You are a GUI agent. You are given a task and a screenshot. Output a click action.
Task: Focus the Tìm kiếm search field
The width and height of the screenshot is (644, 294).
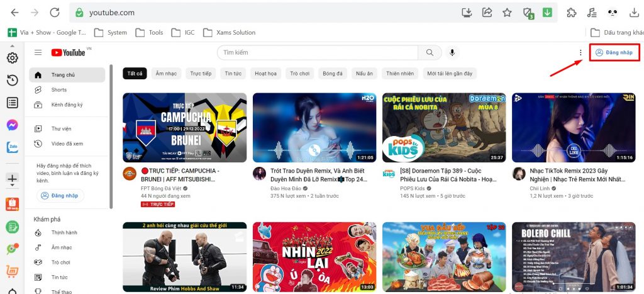[x=318, y=52]
